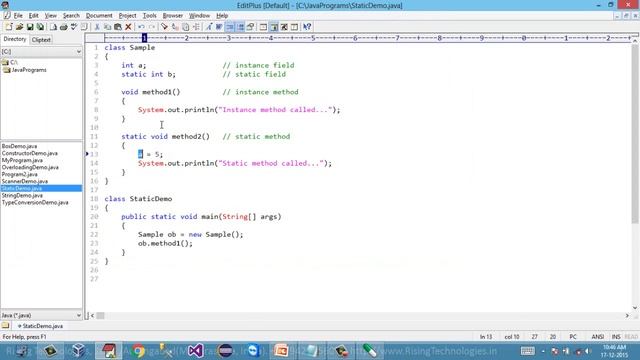Open the Help menu

tap(222, 16)
